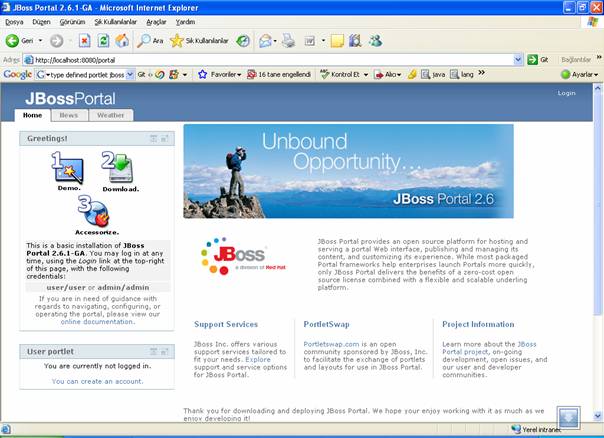The image size is (604, 438).
Task: Expand the Favoriler bookmarks dropdown
Action: click(x=221, y=75)
